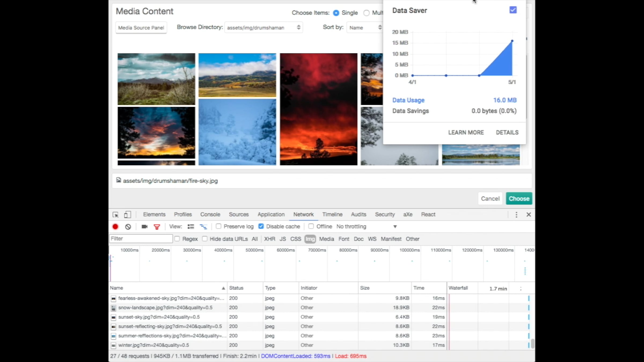Enable the Preserve log checkbox

pyautogui.click(x=218, y=226)
